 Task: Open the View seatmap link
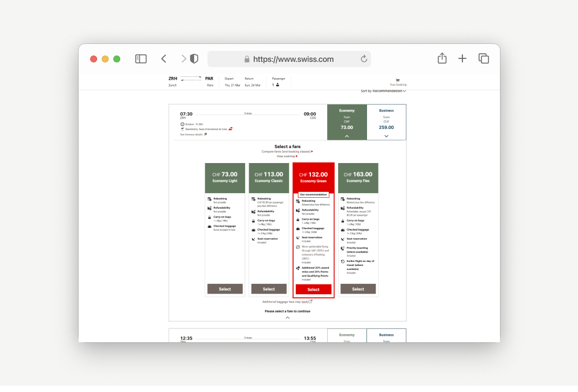tap(287, 156)
